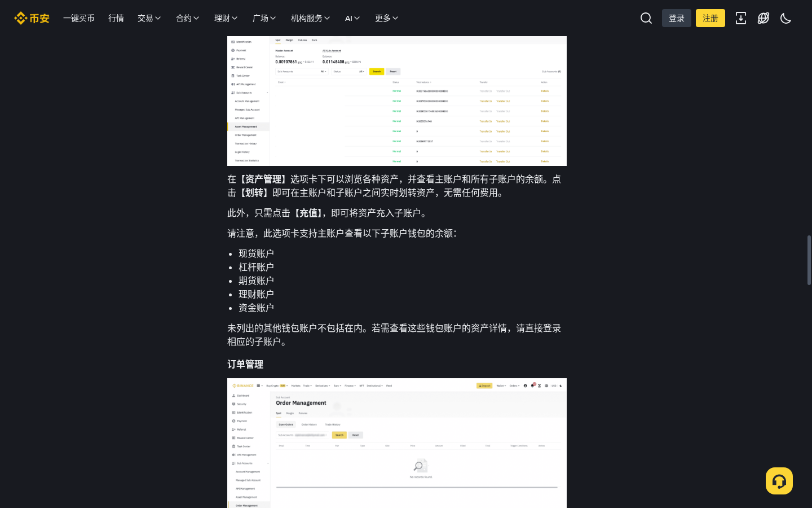The image size is (812, 508).
Task: Click the bold 【充值】 text
Action: [x=308, y=213]
